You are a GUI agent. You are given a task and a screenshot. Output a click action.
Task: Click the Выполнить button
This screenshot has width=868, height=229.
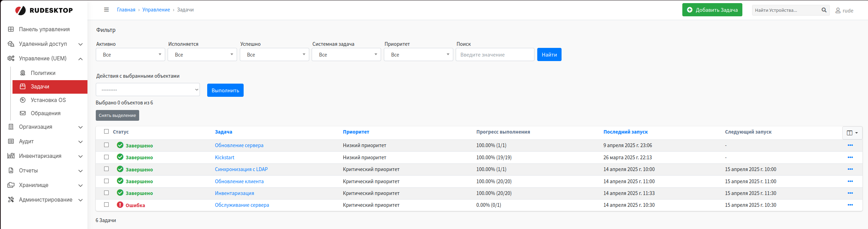[x=225, y=91]
